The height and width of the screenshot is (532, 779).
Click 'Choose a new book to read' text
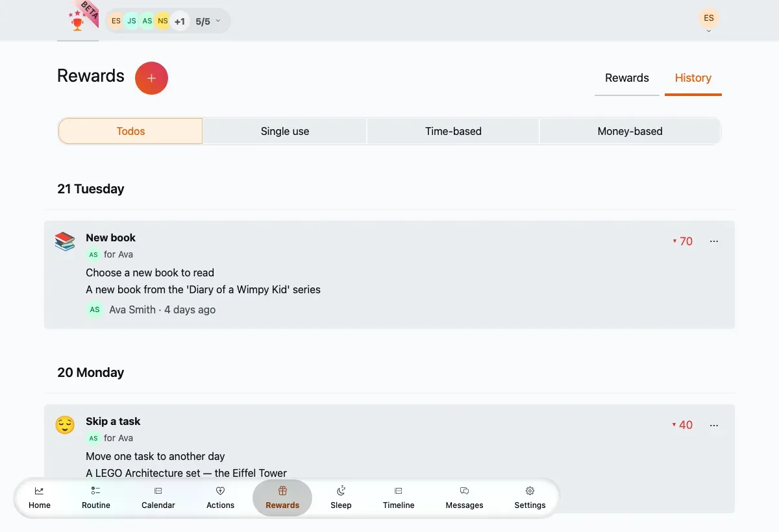150,272
